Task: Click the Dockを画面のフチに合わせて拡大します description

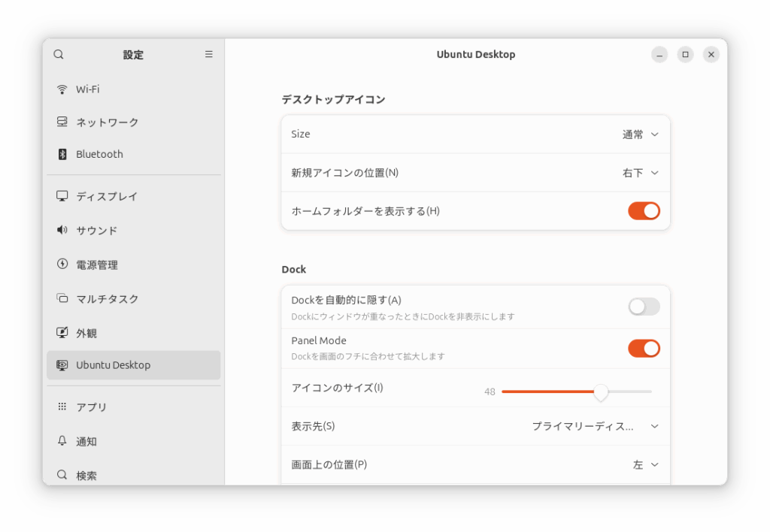Action: coord(368,356)
